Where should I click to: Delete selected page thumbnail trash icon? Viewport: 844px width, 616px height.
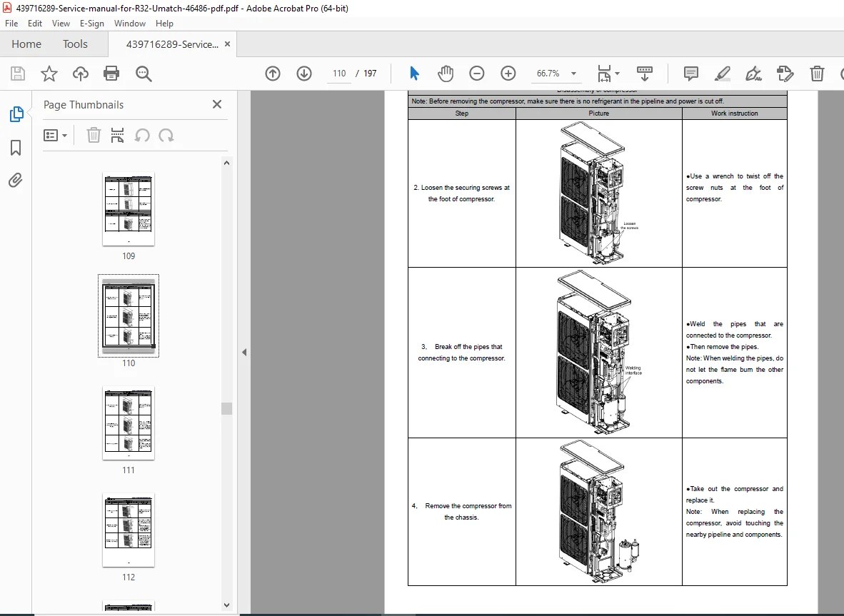(x=94, y=135)
